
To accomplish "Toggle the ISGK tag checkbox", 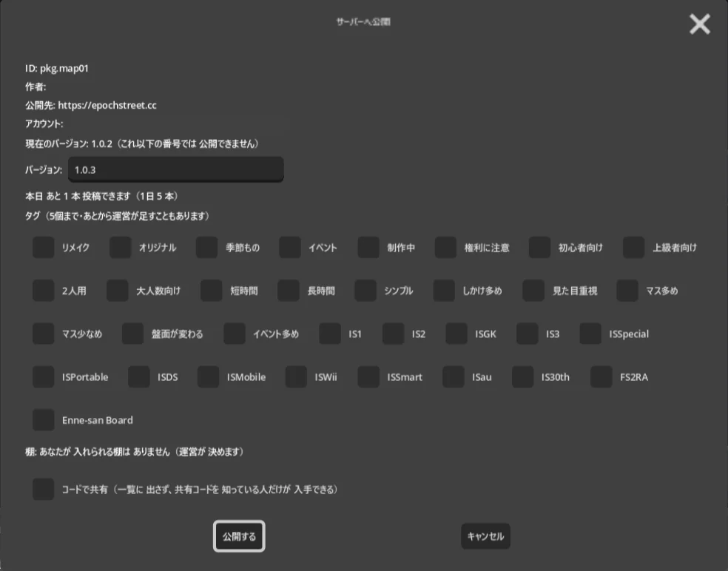I will tap(456, 334).
